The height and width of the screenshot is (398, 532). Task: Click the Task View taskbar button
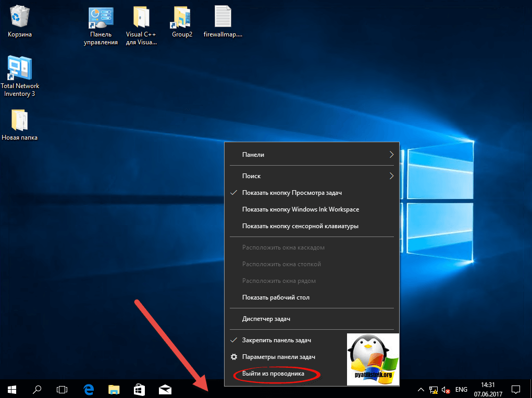pyautogui.click(x=63, y=389)
